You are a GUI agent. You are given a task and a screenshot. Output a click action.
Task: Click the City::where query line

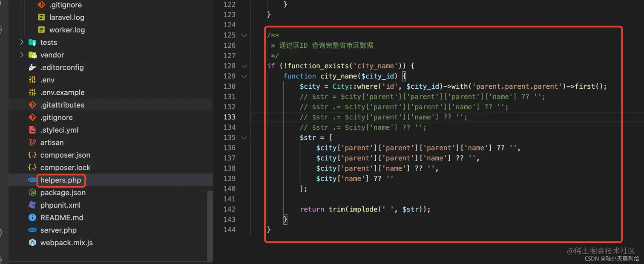[453, 86]
